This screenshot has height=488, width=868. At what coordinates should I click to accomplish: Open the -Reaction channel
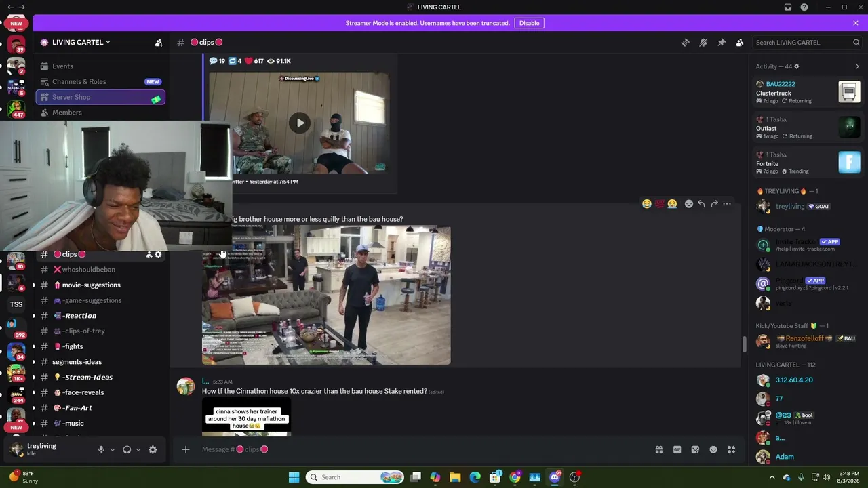100,316
